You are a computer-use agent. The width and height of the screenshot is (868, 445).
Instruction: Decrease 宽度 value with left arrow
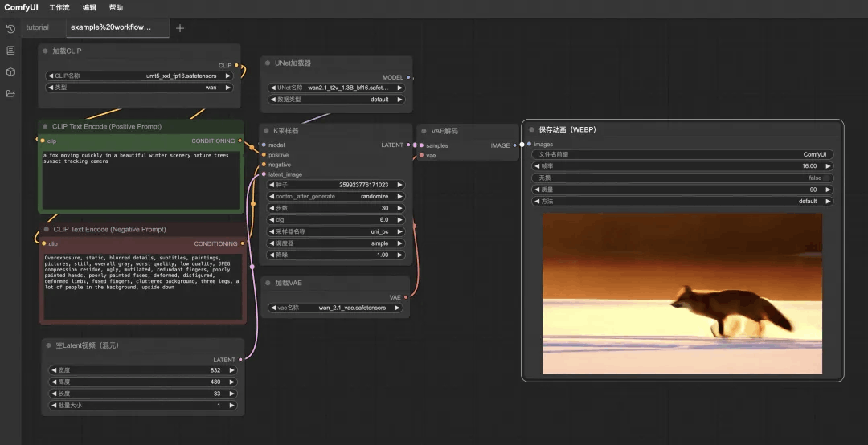pos(54,370)
